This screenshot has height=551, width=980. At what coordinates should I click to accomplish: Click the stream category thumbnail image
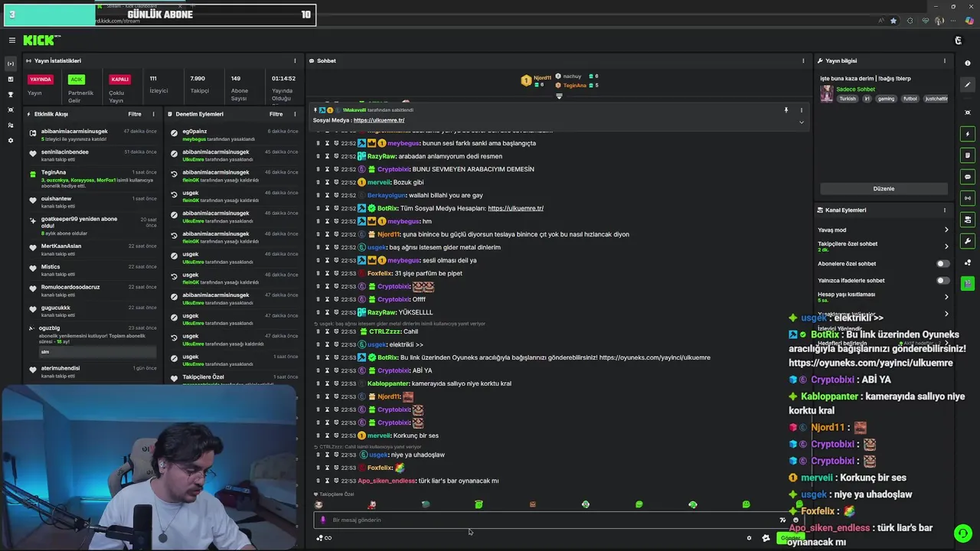(x=827, y=94)
